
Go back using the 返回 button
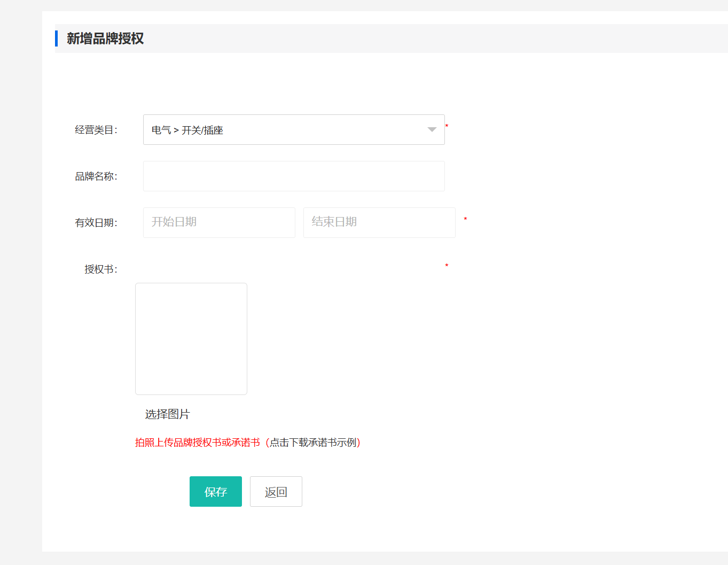[276, 492]
